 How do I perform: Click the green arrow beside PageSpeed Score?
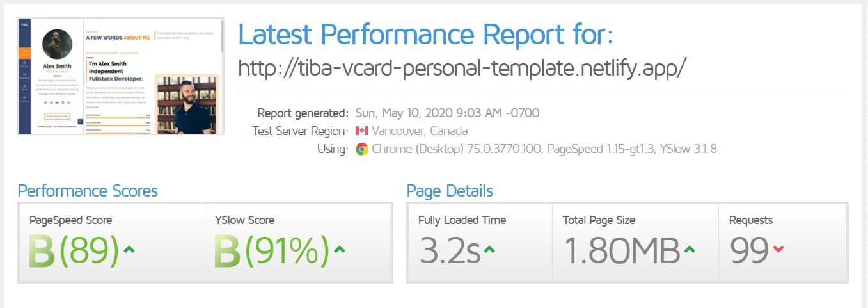pos(129,250)
